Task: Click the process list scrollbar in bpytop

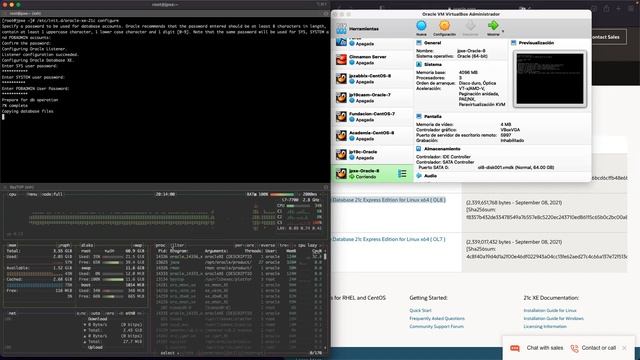Action: pyautogui.click(x=325, y=256)
